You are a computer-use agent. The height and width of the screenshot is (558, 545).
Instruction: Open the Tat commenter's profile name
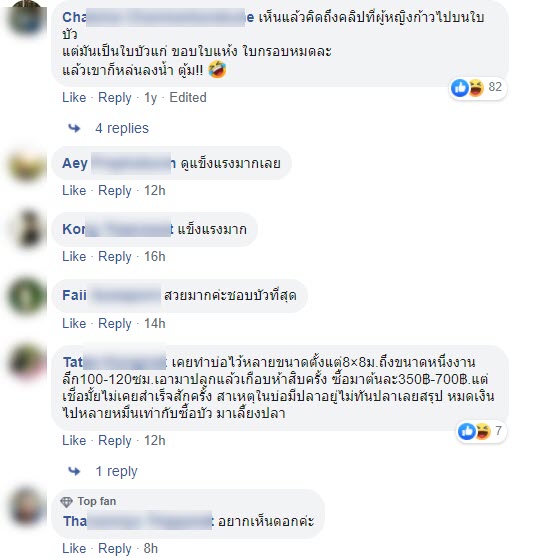click(115, 362)
